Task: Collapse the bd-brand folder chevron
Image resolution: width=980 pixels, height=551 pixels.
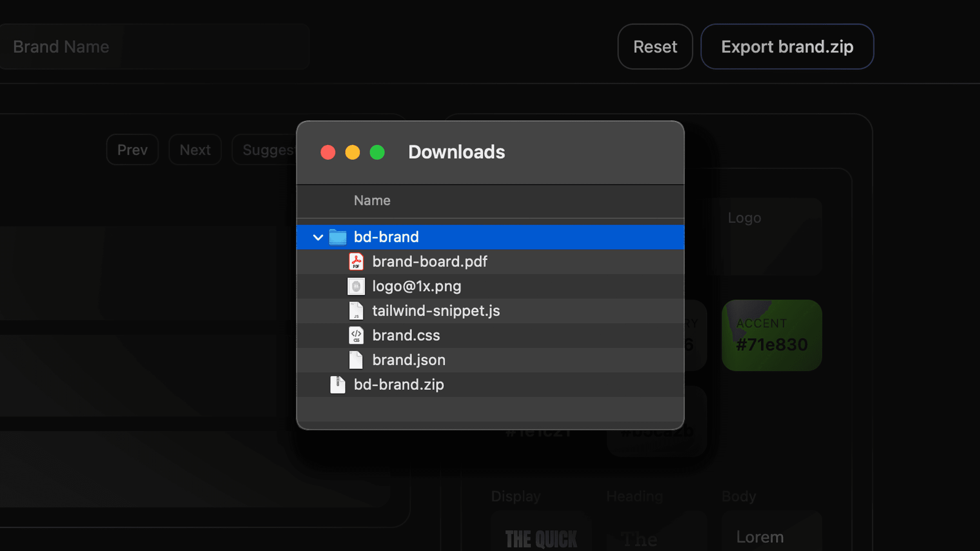Action: coord(318,237)
